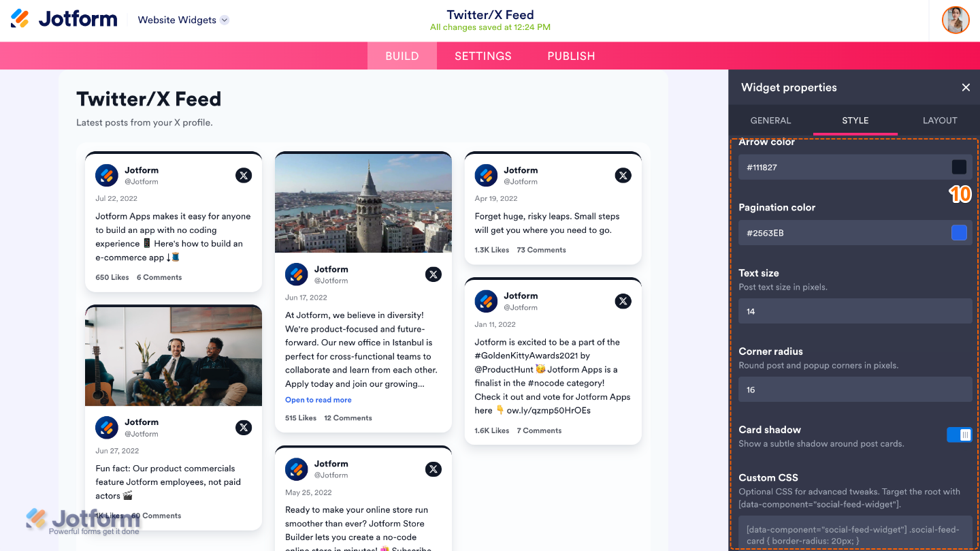Click X icon on Jan 11, 2022 post
The height and width of the screenshot is (551, 980).
(x=623, y=301)
